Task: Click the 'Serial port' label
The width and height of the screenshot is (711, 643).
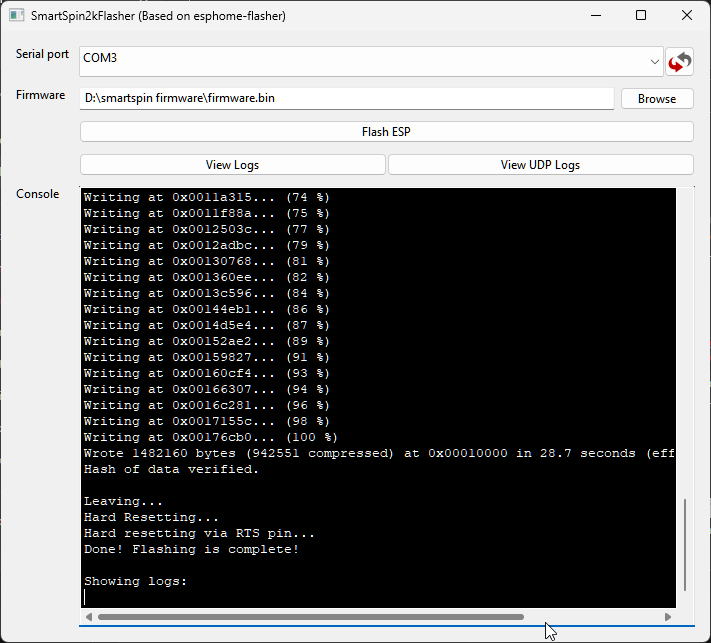Action: [42, 54]
